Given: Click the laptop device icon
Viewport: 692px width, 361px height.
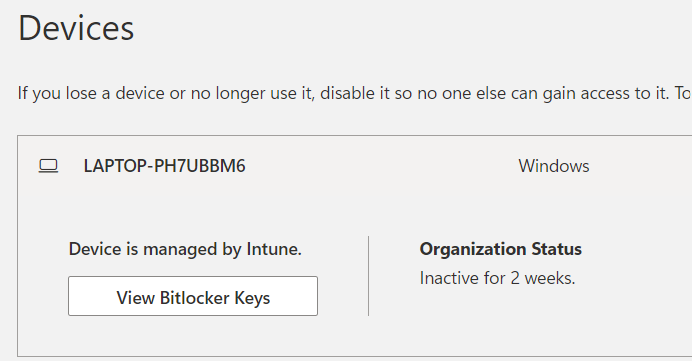Looking at the screenshot, I should pos(48,166).
